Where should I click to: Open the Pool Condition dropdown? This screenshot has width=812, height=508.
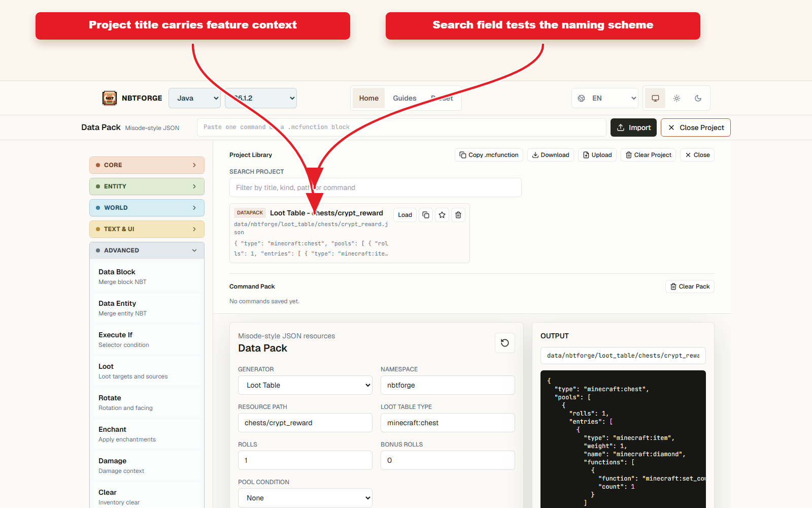(305, 498)
